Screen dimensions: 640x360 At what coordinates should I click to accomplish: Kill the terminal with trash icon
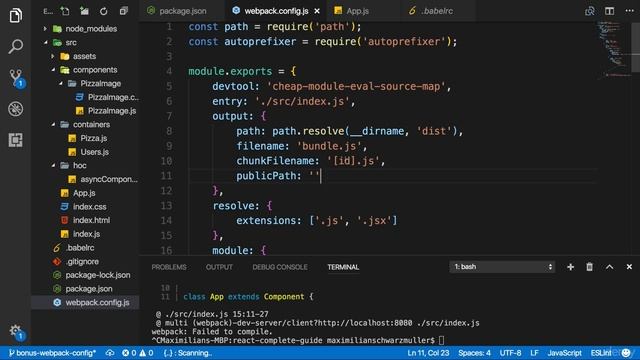click(589, 267)
